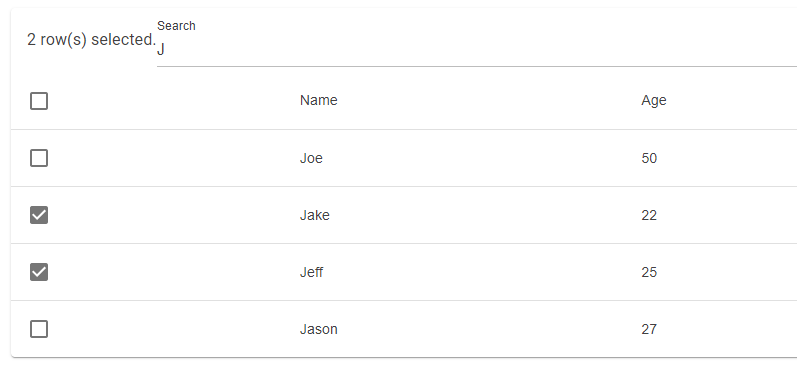Click the underline of the search box
Screen dimensions: 797x369
[477, 66]
